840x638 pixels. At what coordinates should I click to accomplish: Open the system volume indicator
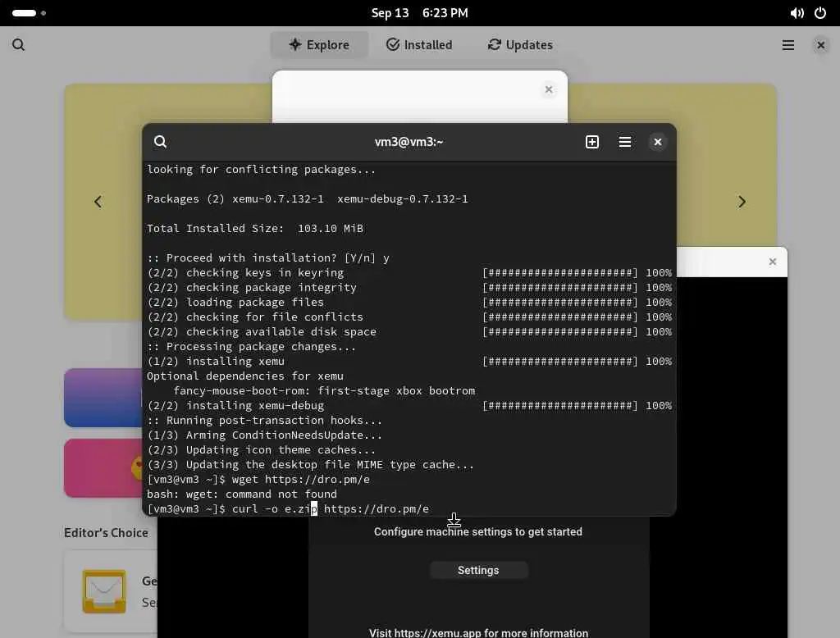coord(797,13)
